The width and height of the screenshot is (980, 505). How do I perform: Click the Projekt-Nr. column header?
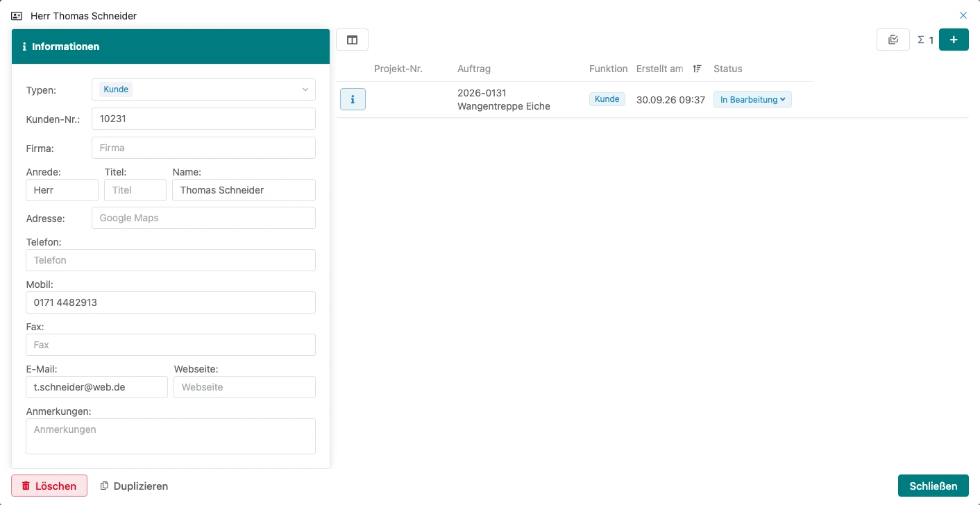(x=398, y=69)
